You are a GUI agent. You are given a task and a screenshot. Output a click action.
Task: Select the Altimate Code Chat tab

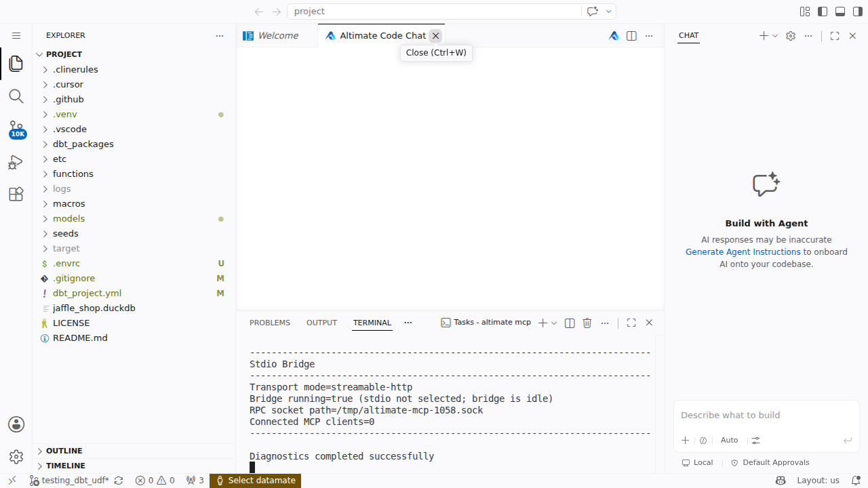(x=382, y=36)
